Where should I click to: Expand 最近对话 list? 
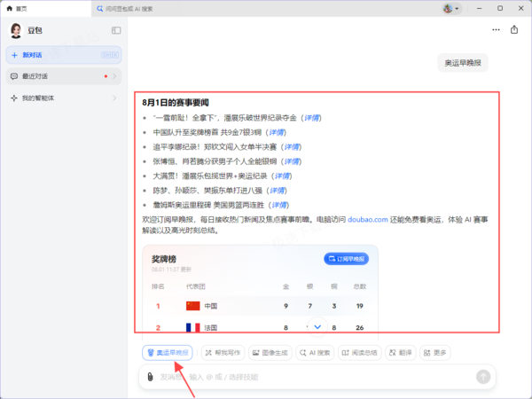[x=64, y=76]
